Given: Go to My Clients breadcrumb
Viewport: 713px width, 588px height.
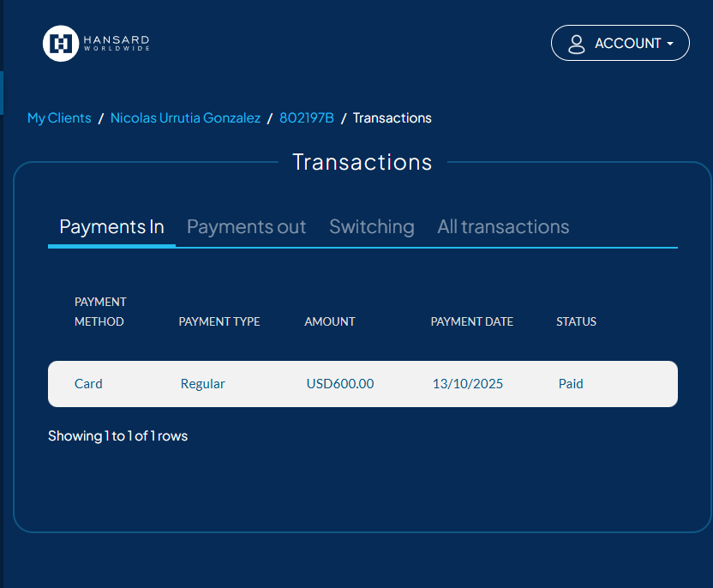Looking at the screenshot, I should pos(59,118).
